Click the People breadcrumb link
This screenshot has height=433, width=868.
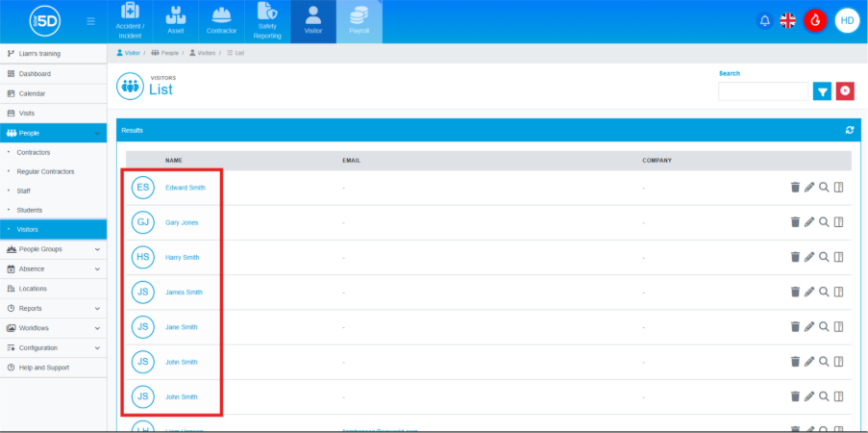click(165, 53)
